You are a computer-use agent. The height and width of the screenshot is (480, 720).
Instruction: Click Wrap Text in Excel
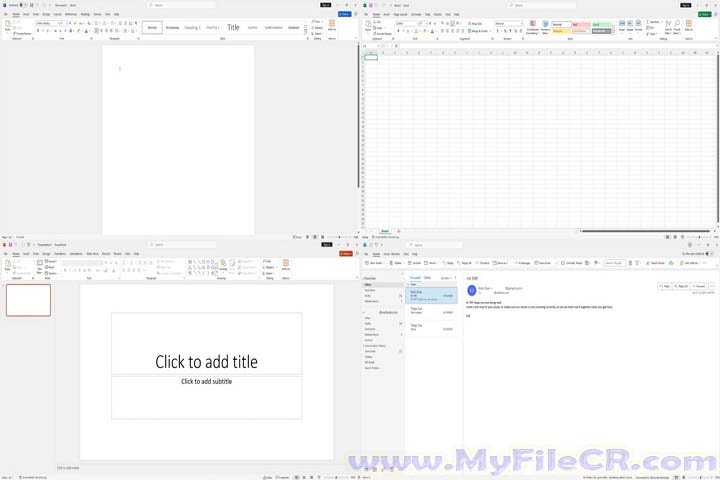tap(476, 23)
